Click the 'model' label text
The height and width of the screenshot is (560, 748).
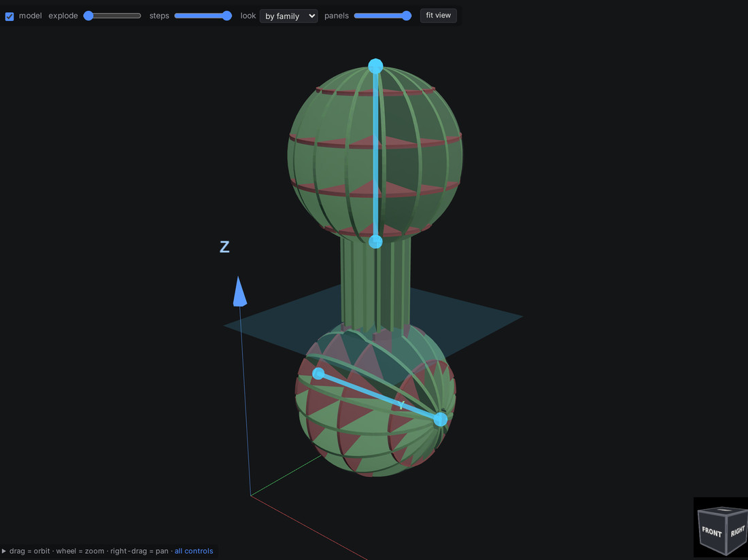[31, 16]
